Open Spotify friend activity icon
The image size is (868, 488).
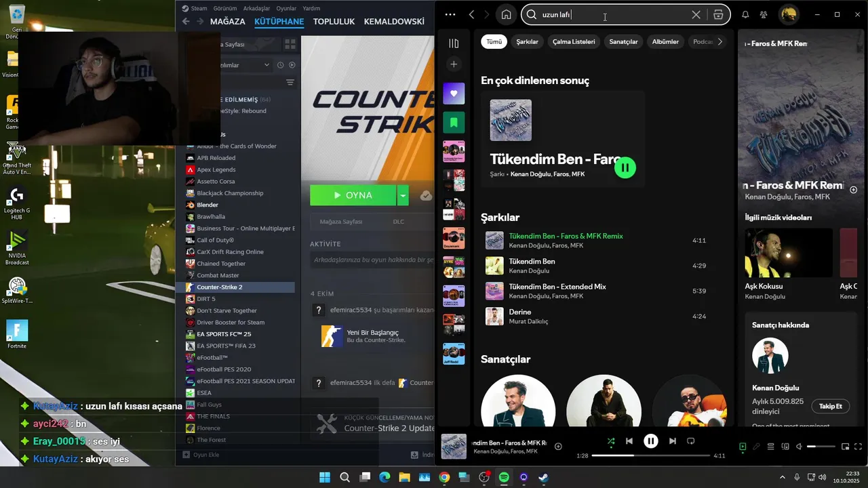tap(764, 15)
